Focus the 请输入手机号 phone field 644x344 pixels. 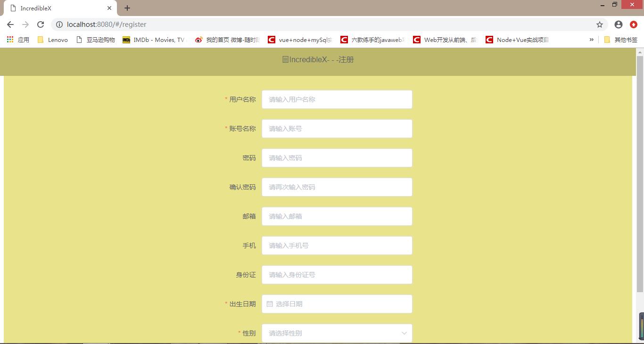(337, 246)
